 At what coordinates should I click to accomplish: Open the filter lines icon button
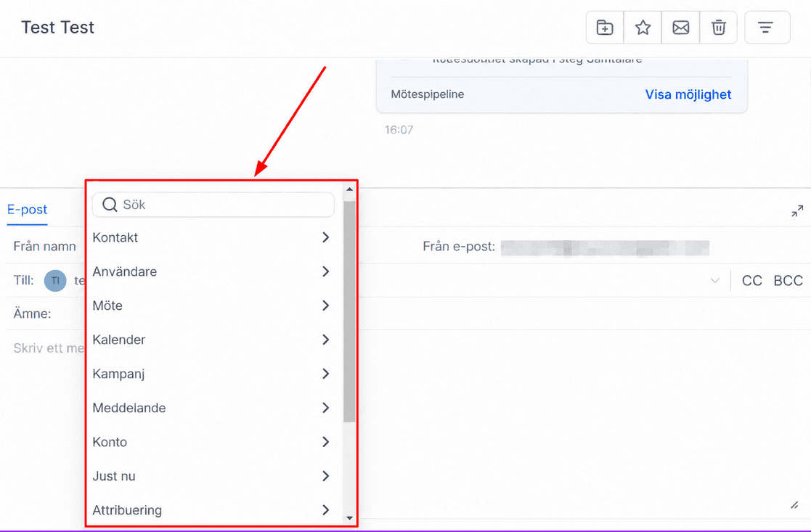tap(767, 28)
